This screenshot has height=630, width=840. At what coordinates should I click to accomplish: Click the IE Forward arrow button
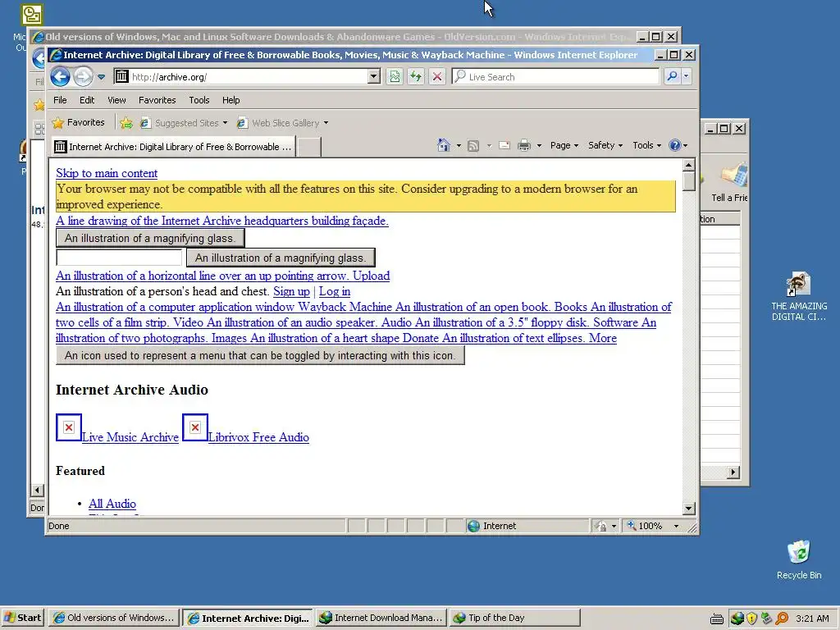point(83,76)
